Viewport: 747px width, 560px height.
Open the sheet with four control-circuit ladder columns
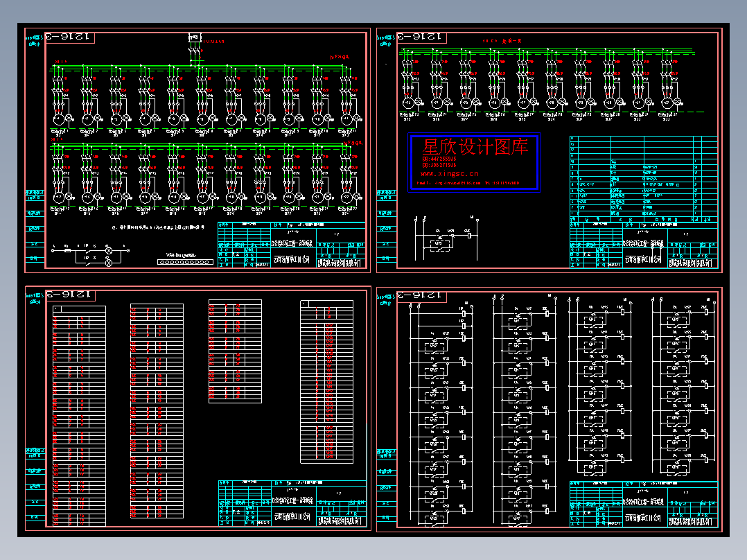(x=550, y=409)
